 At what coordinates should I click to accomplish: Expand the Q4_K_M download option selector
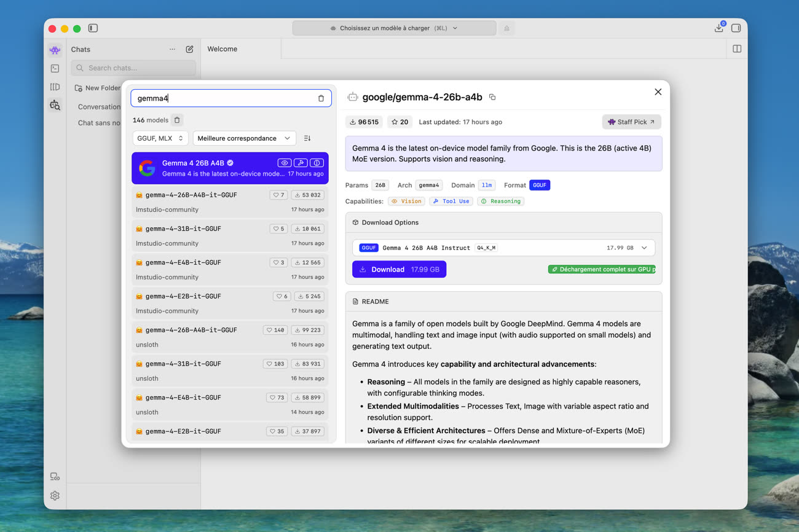coord(644,248)
